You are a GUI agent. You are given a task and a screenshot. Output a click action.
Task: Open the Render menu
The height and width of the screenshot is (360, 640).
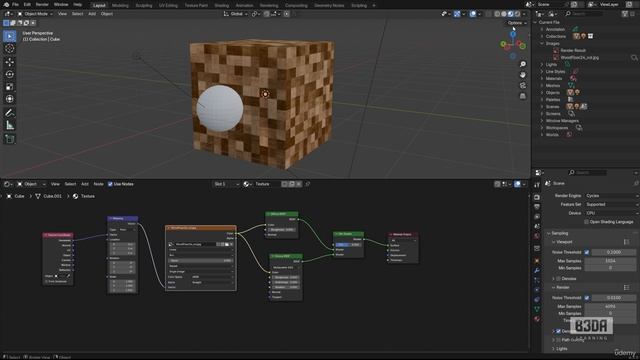point(42,4)
